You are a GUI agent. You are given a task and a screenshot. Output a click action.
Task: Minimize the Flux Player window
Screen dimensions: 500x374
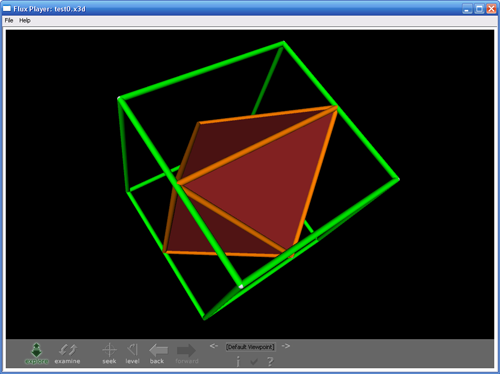(467, 9)
